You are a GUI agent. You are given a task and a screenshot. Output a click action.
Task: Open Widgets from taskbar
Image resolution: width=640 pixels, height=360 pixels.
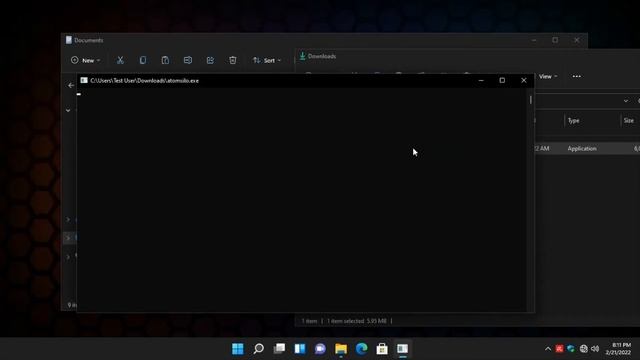300,349
